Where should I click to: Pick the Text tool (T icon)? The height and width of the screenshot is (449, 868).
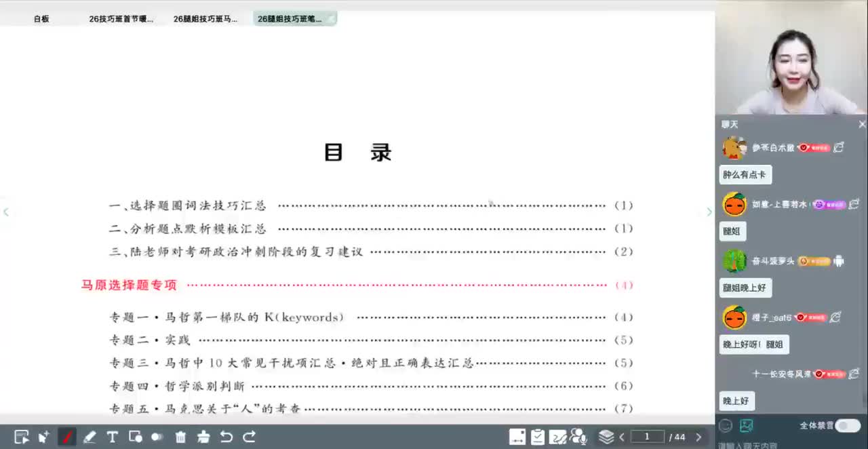(x=113, y=437)
